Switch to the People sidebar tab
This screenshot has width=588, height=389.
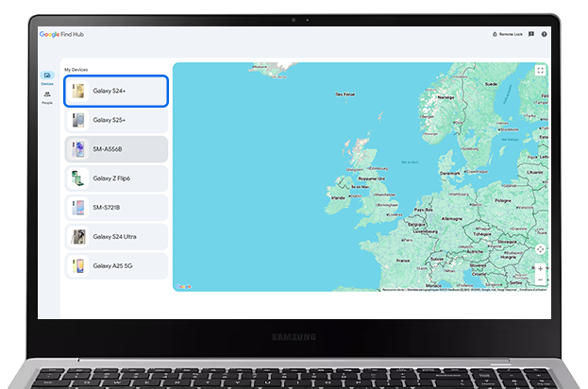click(x=47, y=97)
